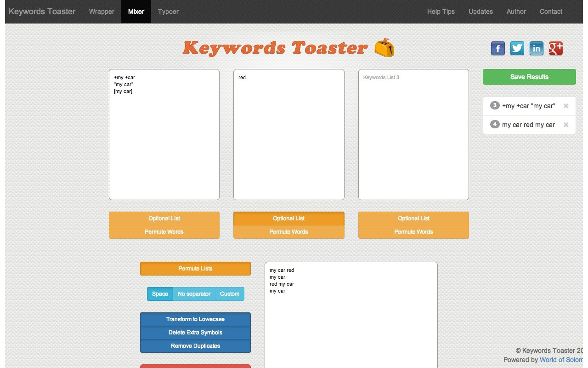The height and width of the screenshot is (368, 588).
Task: Remove saved result 'my car red my car'
Action: point(566,125)
